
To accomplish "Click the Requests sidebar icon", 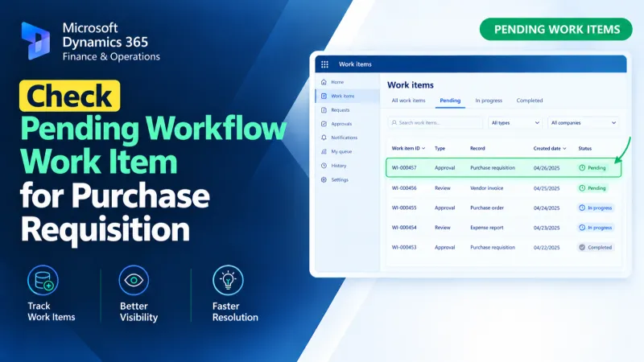I will (x=324, y=110).
